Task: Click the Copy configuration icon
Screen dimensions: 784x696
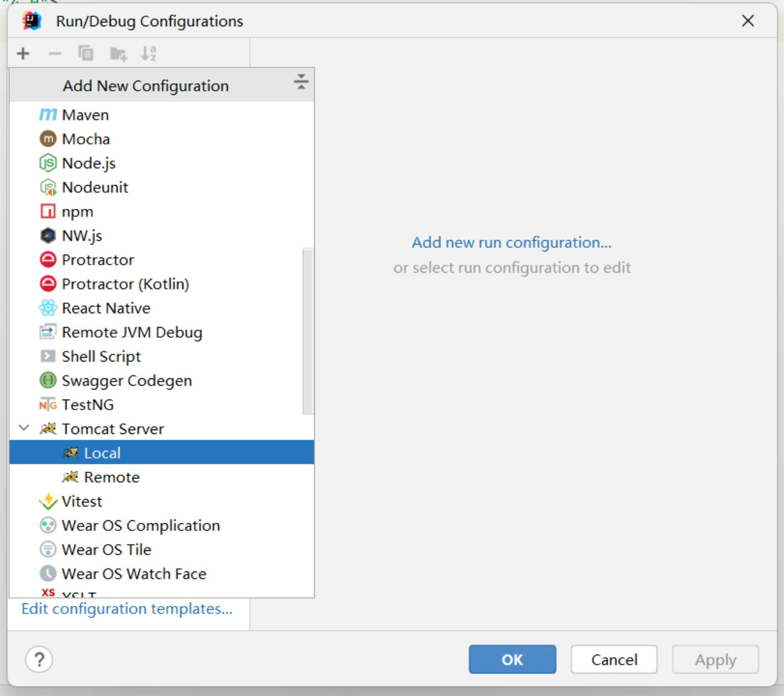Action: 86,54
